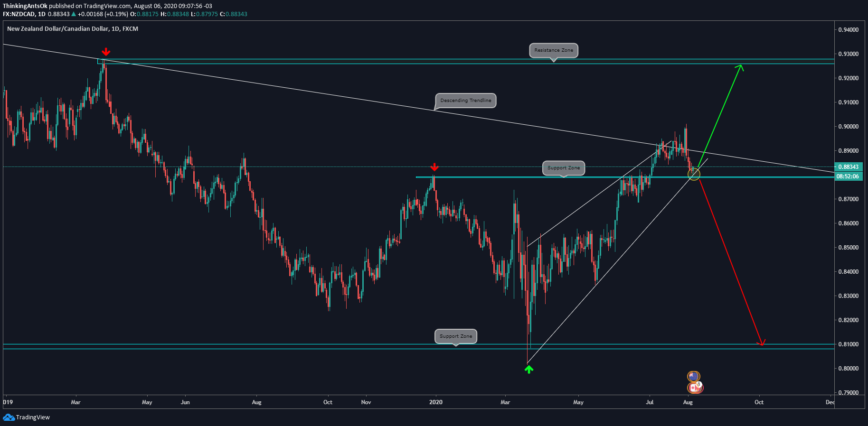Click the Support Zone label near 0.88
Viewport: 868px width, 426px height.
[x=564, y=168]
